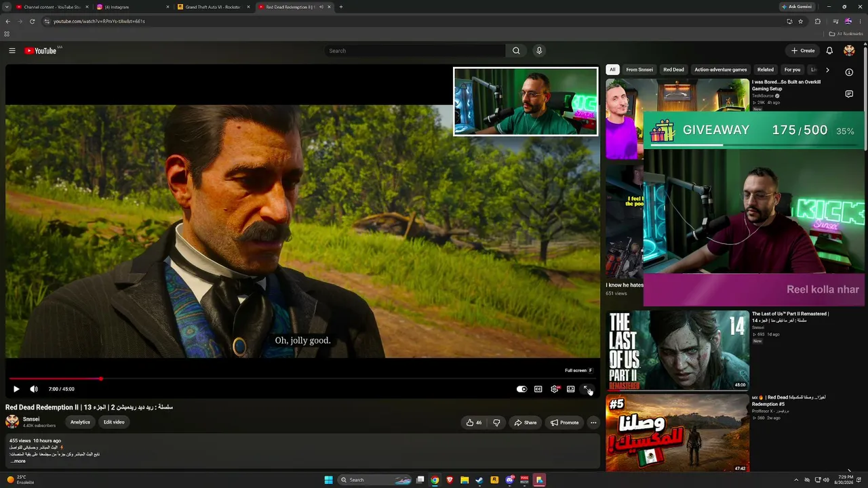This screenshot has width=868, height=488.
Task: Open Rockstar Games Launcher from taskbar
Action: click(494, 480)
